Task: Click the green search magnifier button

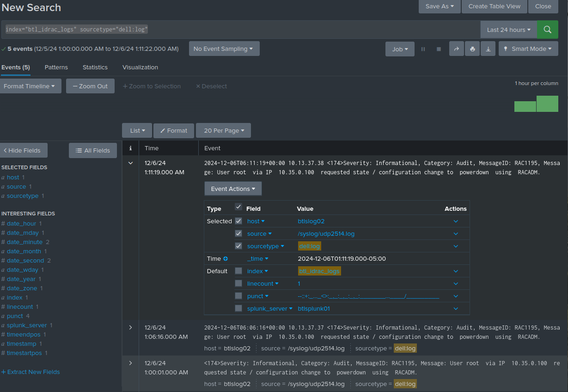Action: point(547,30)
